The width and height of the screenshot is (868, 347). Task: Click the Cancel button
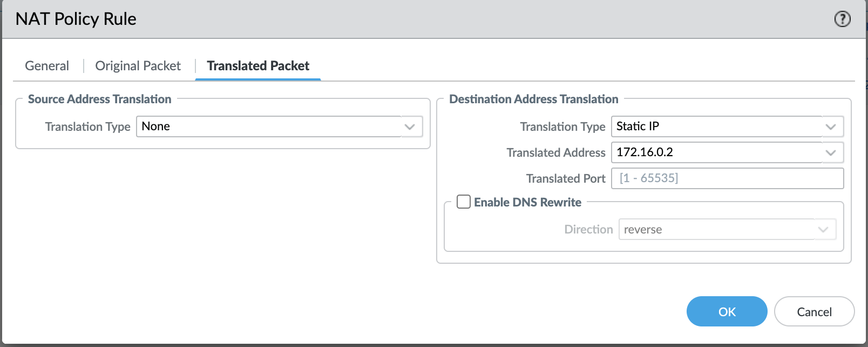814,311
